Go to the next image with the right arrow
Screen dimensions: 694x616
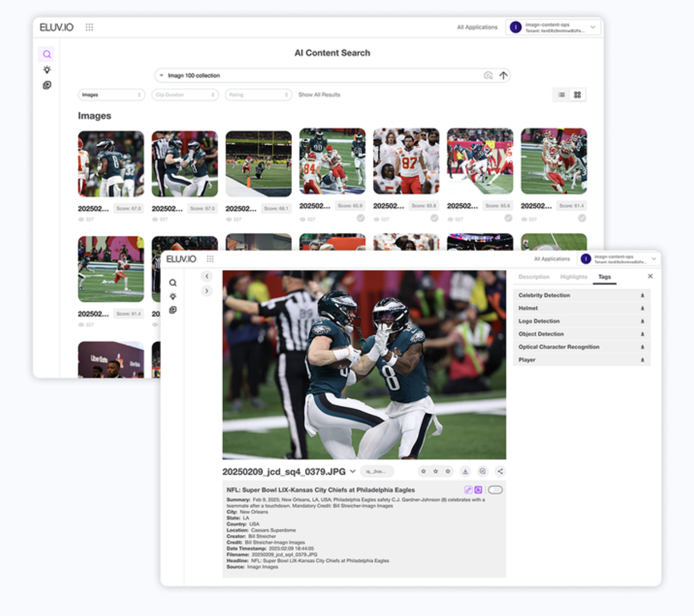(x=207, y=291)
